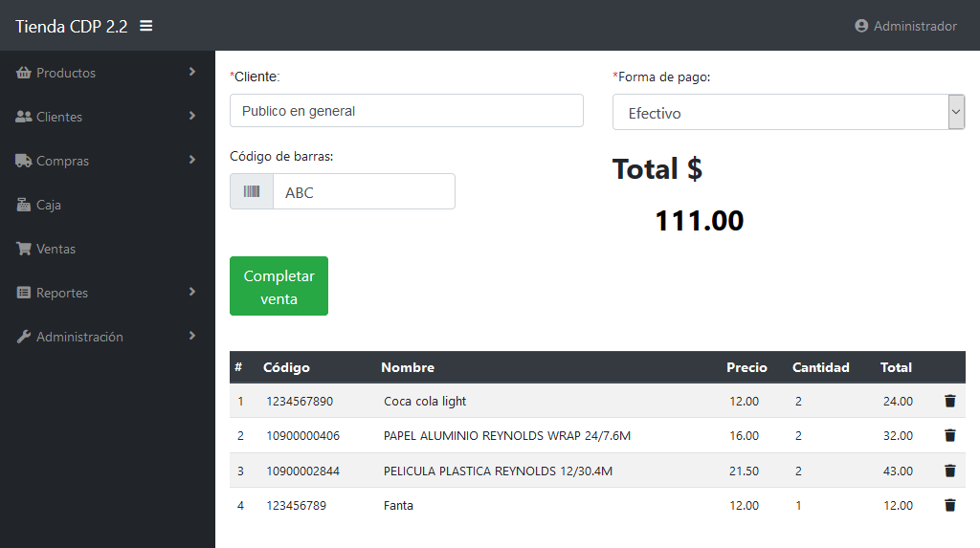The width and height of the screenshot is (980, 548).
Task: Click the barcode icon beside code field
Action: 252,192
